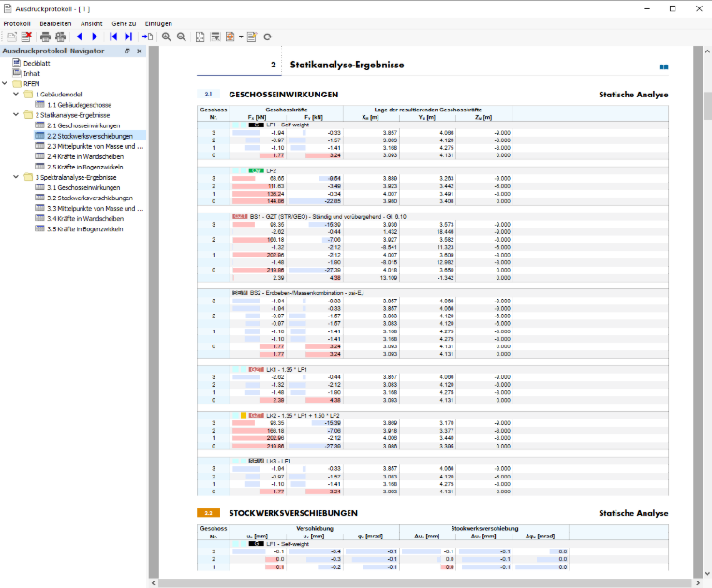Image resolution: width=712 pixels, height=588 pixels.
Task: Collapse the 2 Statikanalyse-Ergebnisse node
Action: click(16, 115)
